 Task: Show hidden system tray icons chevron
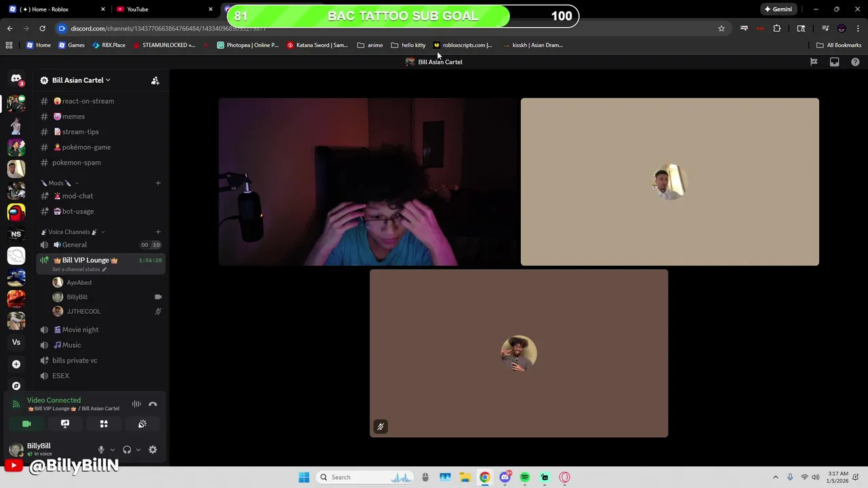pyautogui.click(x=776, y=477)
